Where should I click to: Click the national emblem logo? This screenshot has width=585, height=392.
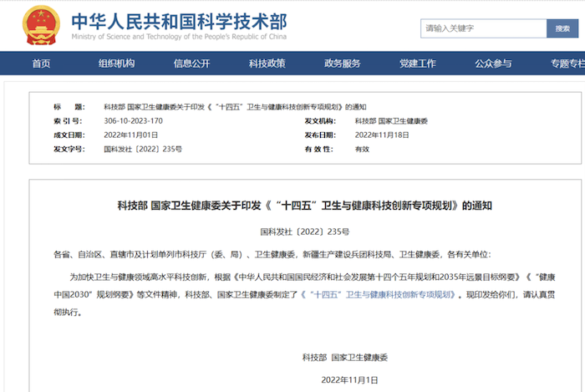[x=41, y=25]
